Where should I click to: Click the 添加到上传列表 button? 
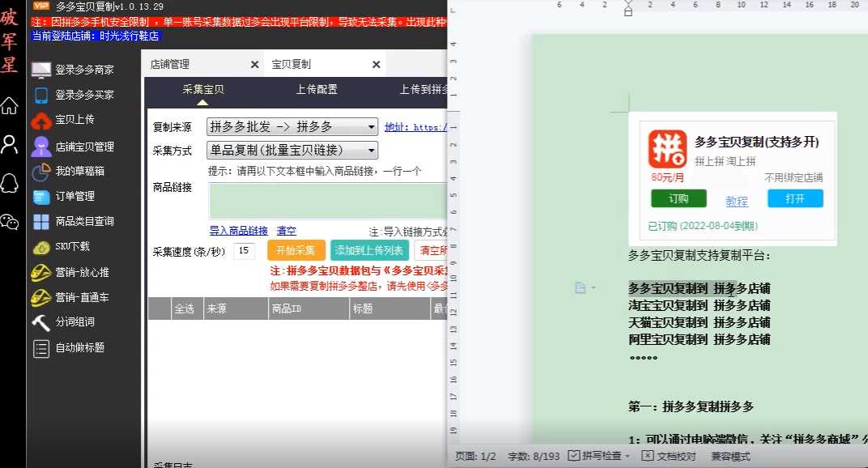point(369,250)
